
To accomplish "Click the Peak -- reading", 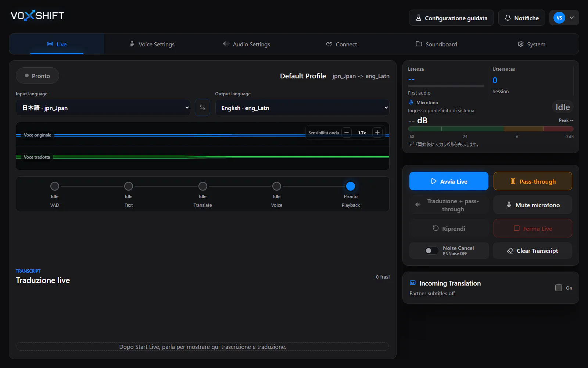I will (566, 120).
